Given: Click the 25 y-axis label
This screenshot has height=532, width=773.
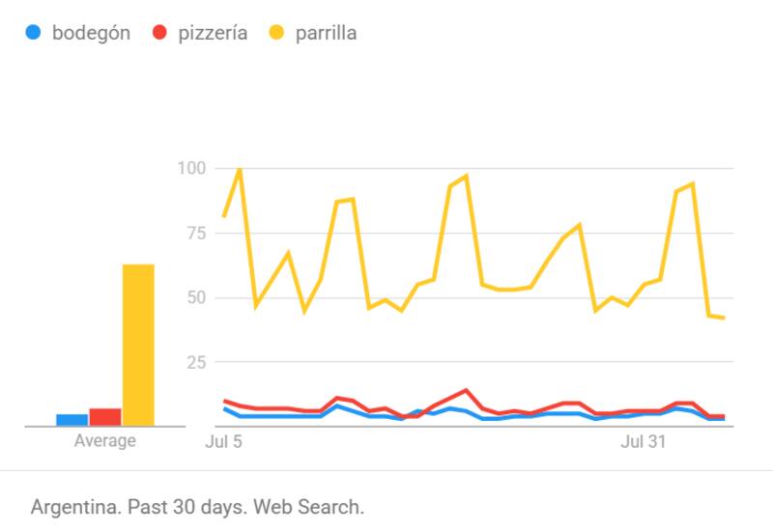Looking at the screenshot, I should (196, 362).
